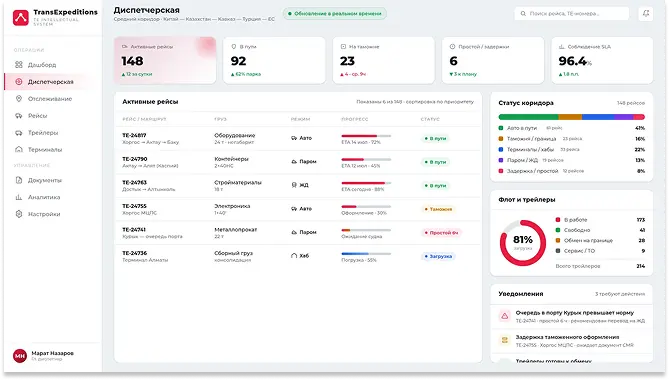Go to Отслеживание in the sidebar
669x380 pixels.
(x=52, y=99)
